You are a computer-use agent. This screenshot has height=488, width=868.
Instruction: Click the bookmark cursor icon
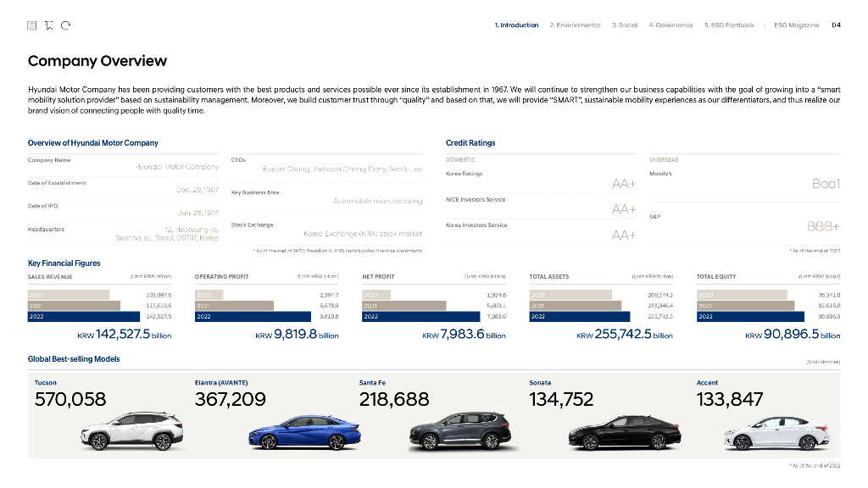click(x=49, y=25)
